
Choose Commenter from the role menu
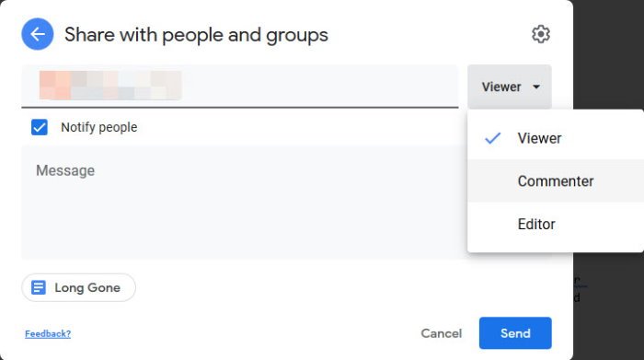556,181
